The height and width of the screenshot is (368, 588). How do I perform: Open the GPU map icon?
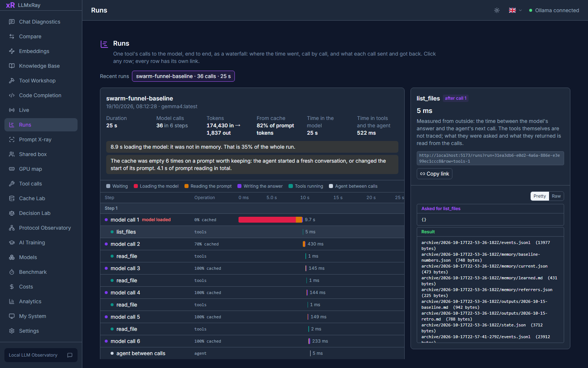12,169
